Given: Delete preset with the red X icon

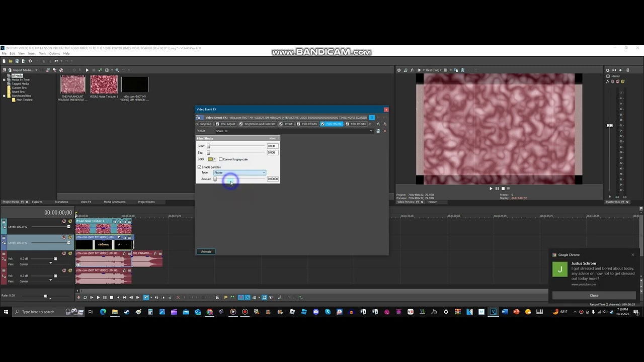Looking at the screenshot, I should [385, 131].
